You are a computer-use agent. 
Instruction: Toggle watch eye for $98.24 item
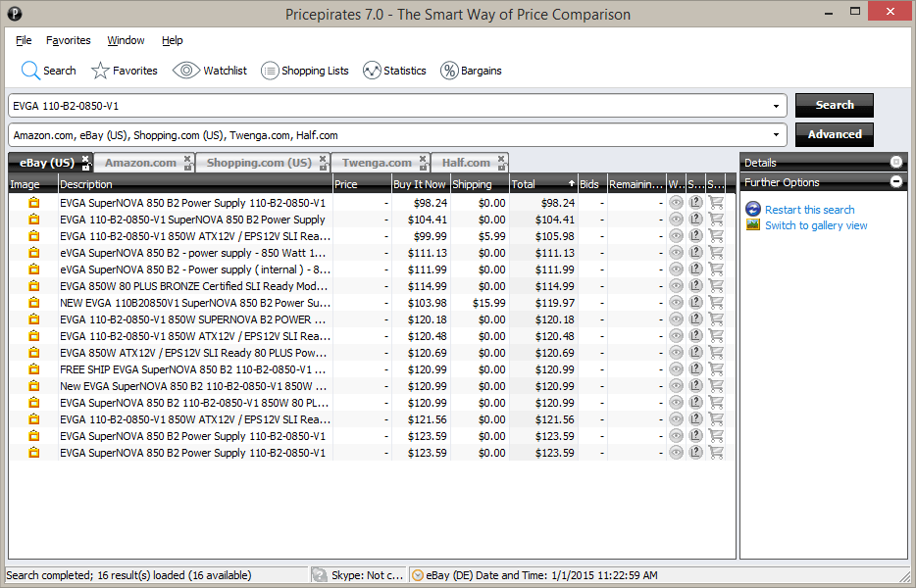[676, 203]
